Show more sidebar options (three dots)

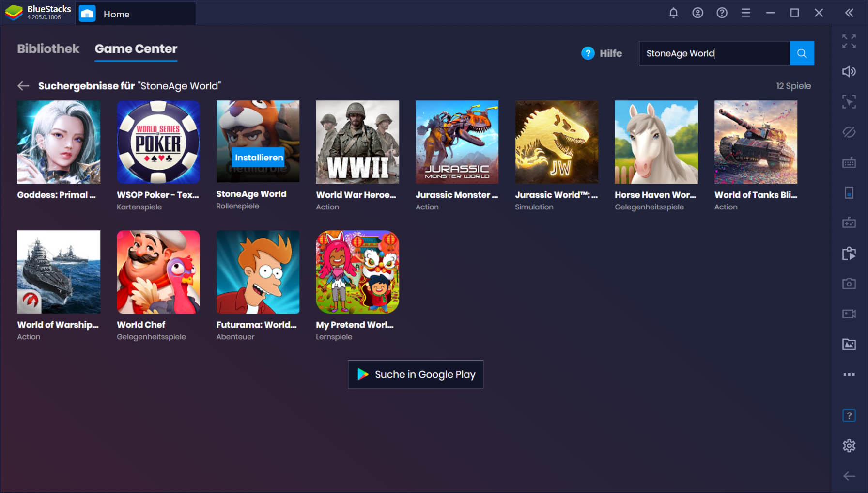tap(849, 374)
